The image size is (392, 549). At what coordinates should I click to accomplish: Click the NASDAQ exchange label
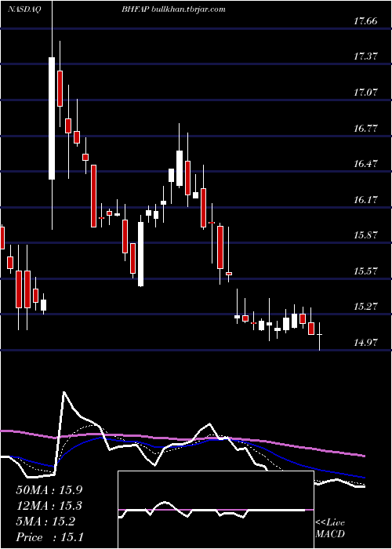tap(24, 9)
